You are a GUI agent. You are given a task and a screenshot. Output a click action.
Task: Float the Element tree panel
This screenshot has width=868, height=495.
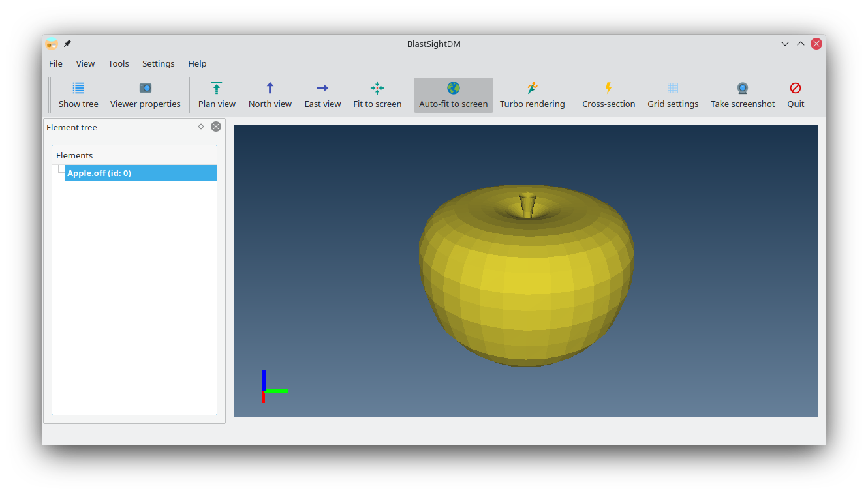(201, 127)
